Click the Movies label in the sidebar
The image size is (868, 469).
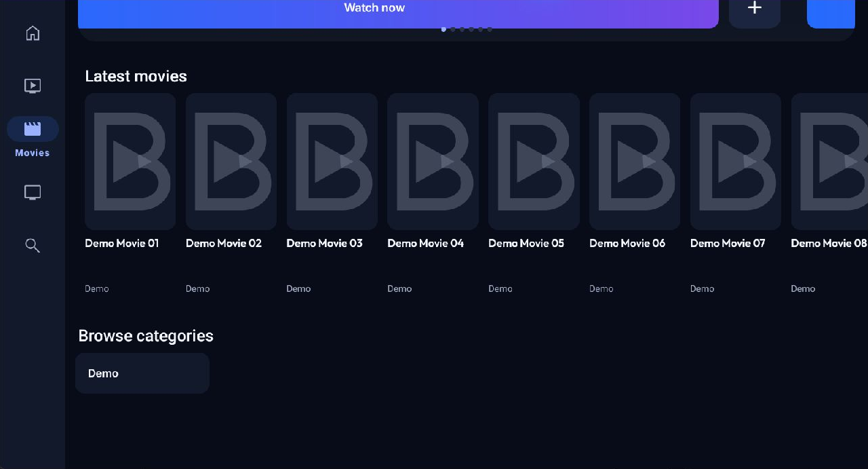click(x=33, y=153)
